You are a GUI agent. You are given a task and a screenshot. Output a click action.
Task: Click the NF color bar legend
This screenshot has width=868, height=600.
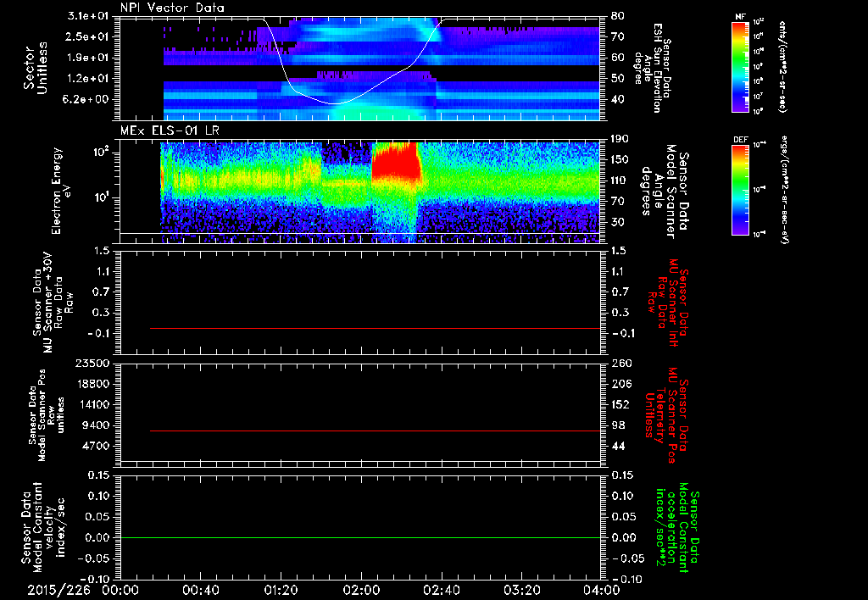740,66
